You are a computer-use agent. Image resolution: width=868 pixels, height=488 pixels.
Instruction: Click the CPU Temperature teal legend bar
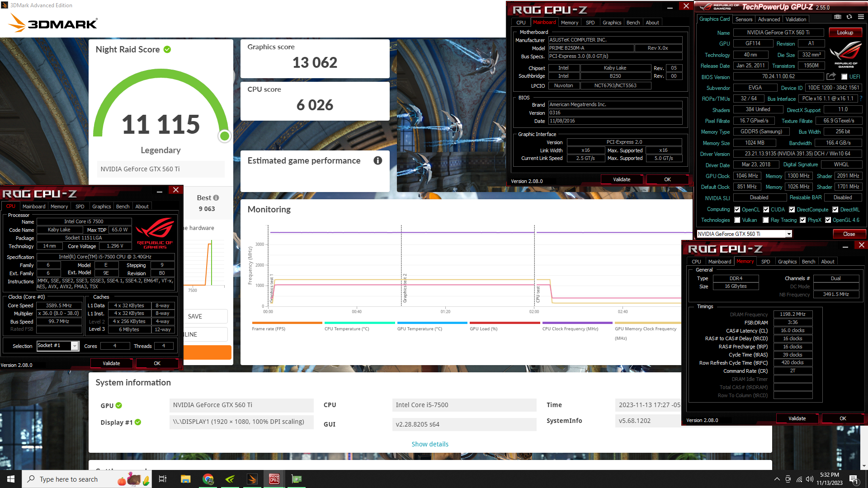tap(359, 323)
